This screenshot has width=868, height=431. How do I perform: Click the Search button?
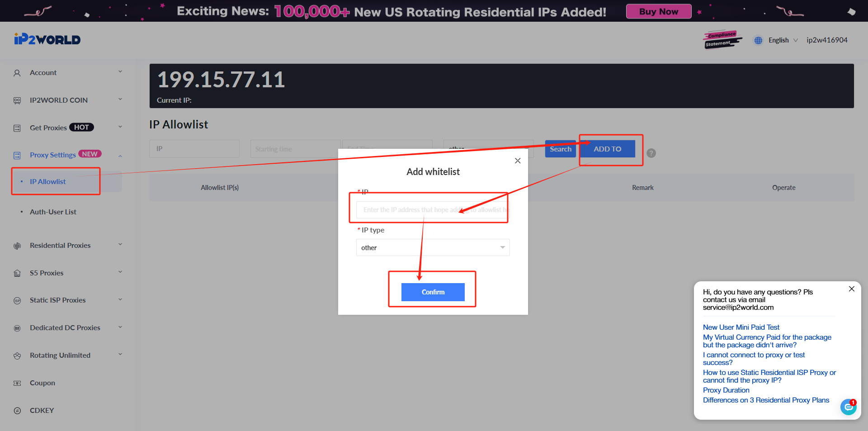561,149
